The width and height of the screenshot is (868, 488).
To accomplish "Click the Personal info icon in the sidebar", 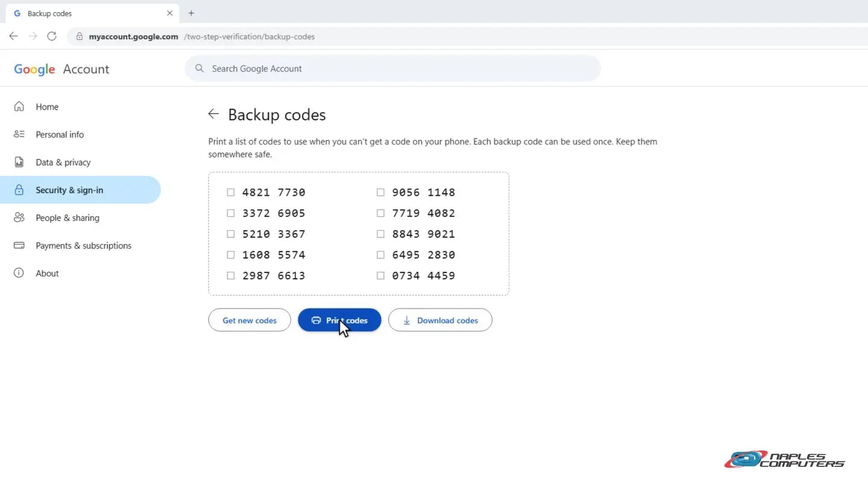I will coord(19,134).
